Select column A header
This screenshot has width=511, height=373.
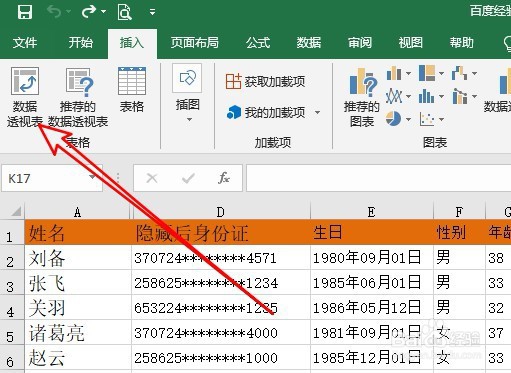[x=77, y=212]
